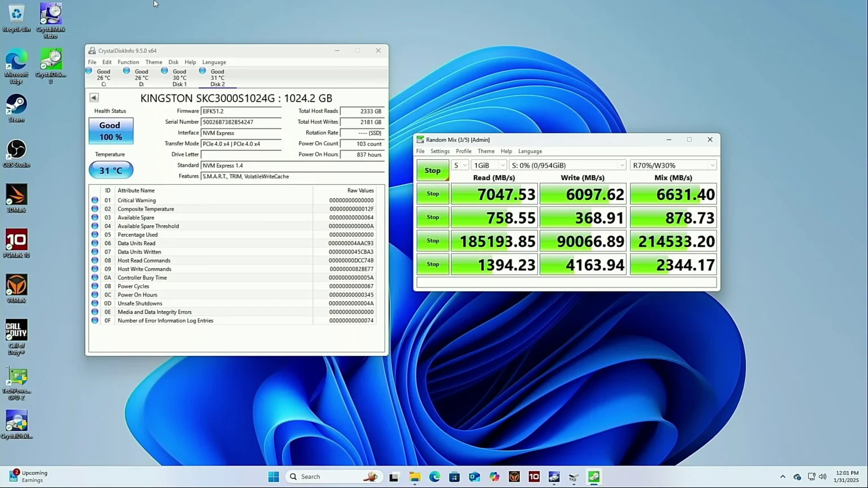The height and width of the screenshot is (488, 868).
Task: Click the empty CrystalDiskMark comment box
Action: point(567,282)
